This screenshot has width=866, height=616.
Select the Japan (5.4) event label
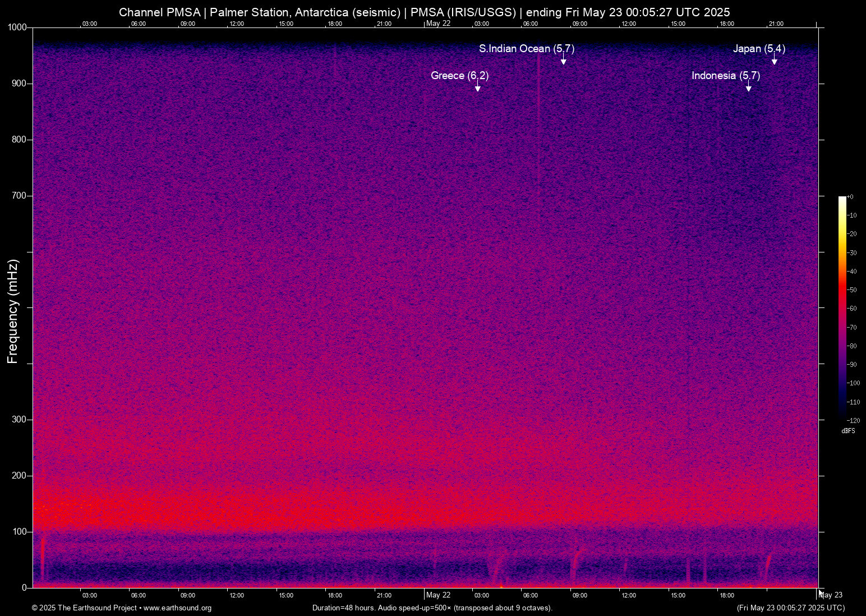tap(759, 49)
